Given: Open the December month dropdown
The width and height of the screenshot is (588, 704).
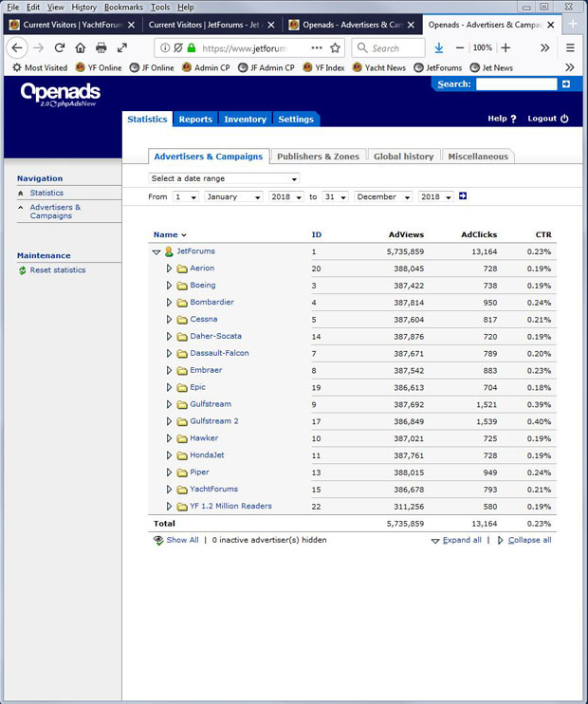Looking at the screenshot, I should pyautogui.click(x=383, y=196).
